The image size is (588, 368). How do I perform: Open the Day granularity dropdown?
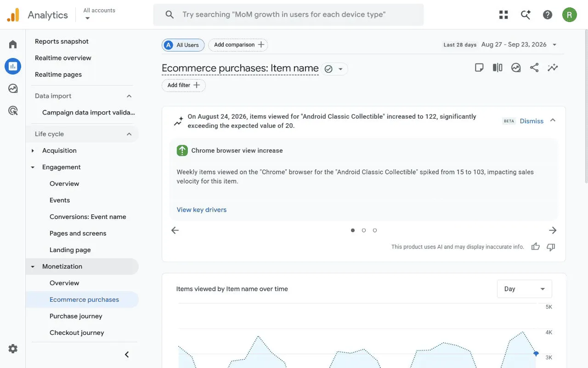click(x=525, y=289)
